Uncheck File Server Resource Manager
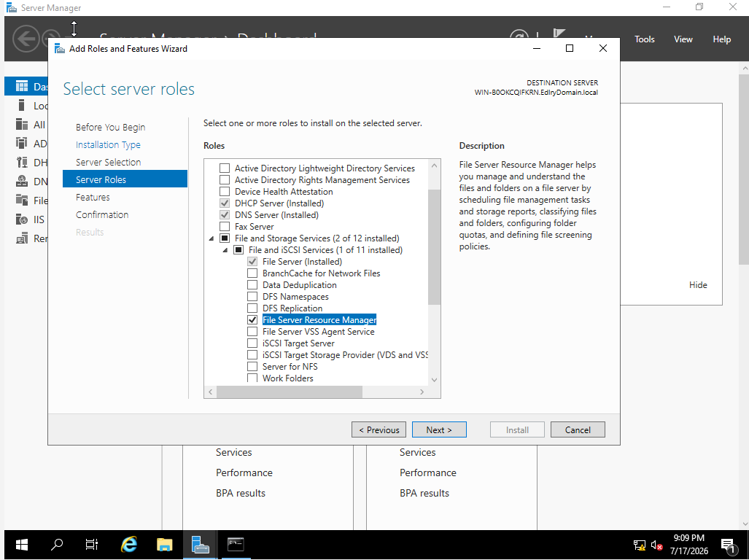 point(252,320)
